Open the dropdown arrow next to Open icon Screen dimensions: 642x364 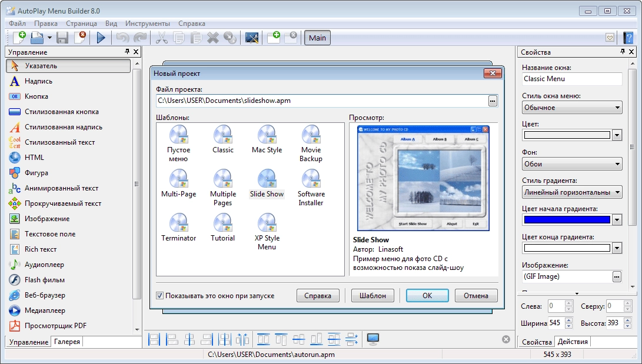click(x=49, y=38)
